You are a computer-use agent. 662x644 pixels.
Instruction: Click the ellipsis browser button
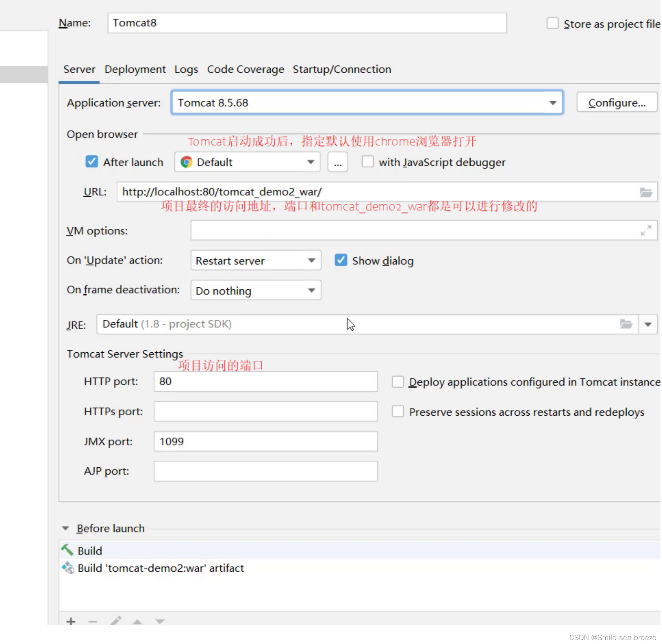click(x=338, y=163)
